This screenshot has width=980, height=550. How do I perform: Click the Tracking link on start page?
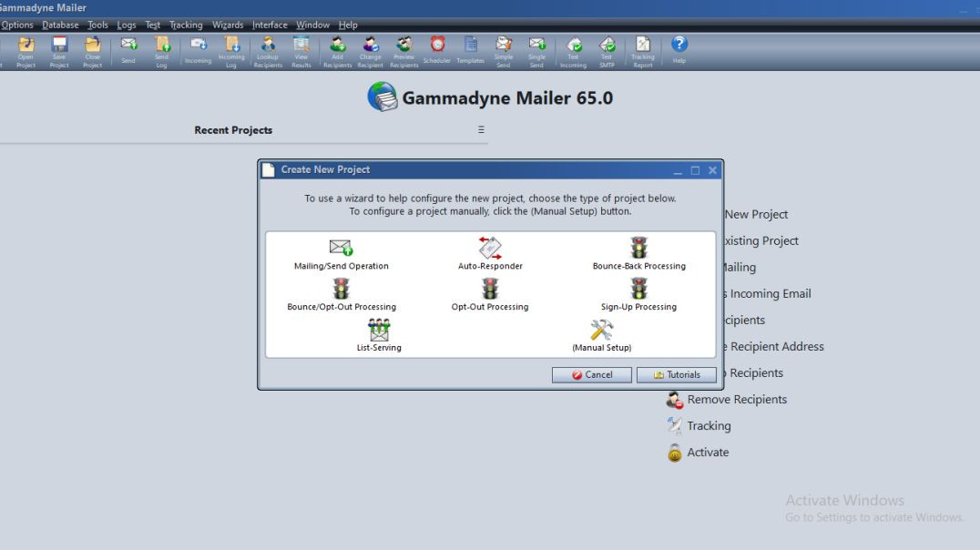[709, 425]
